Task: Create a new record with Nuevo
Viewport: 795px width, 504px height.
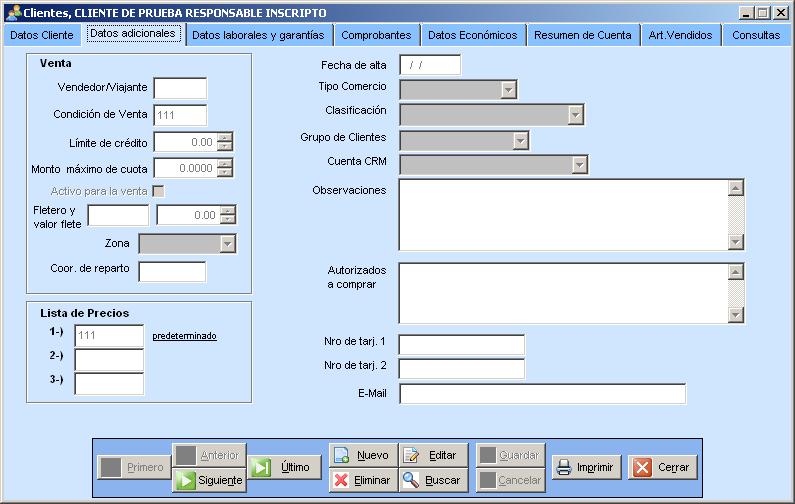Action: (362, 455)
